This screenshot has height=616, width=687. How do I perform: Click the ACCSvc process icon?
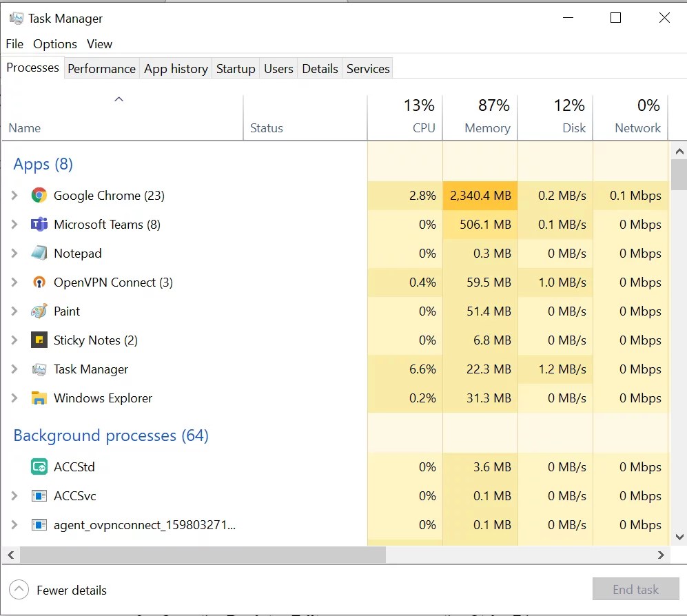click(x=39, y=496)
